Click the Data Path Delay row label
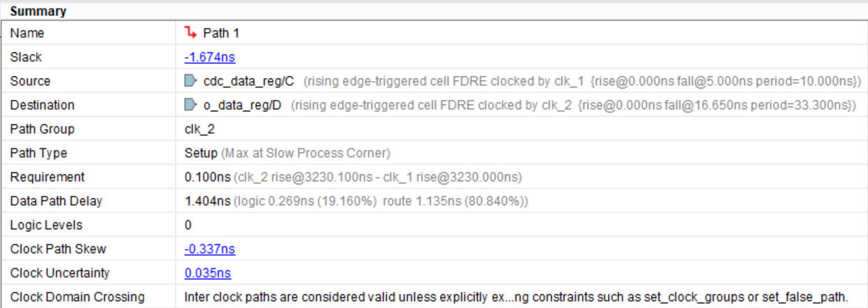This screenshot has height=308, width=868. point(56,201)
